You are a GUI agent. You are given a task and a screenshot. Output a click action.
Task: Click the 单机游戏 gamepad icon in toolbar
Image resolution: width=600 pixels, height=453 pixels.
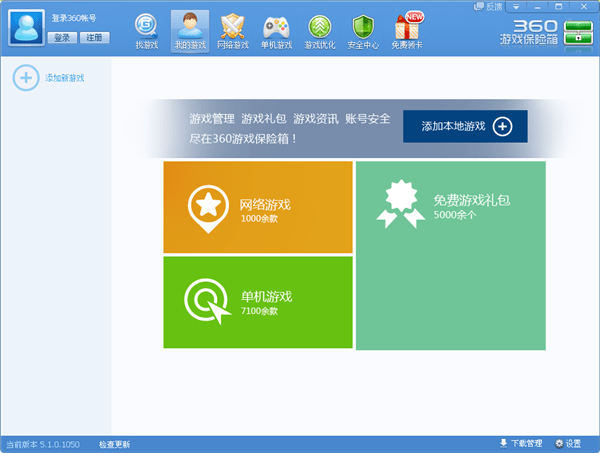tap(275, 30)
